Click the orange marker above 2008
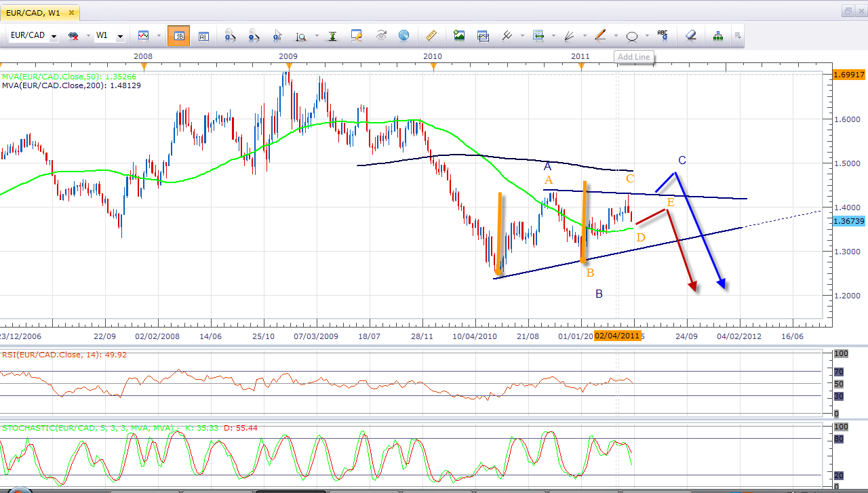Image resolution: width=868 pixels, height=493 pixels. [143, 66]
